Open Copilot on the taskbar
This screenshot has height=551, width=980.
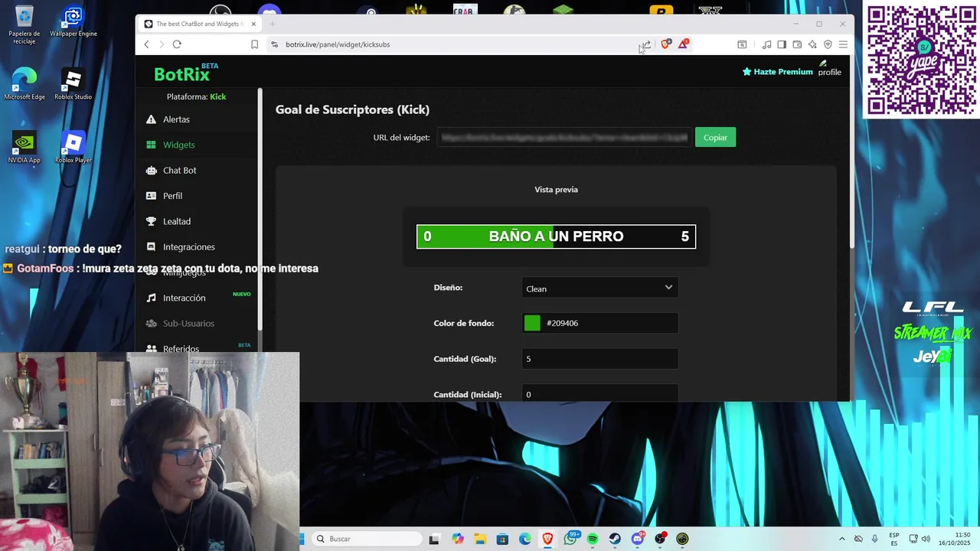click(458, 539)
